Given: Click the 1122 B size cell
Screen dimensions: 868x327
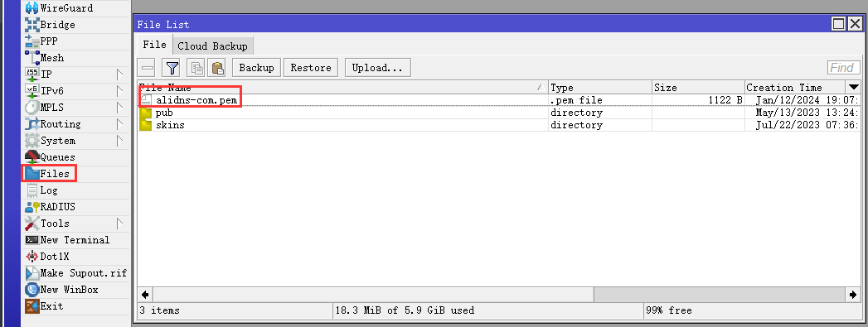Looking at the screenshot, I should (725, 100).
